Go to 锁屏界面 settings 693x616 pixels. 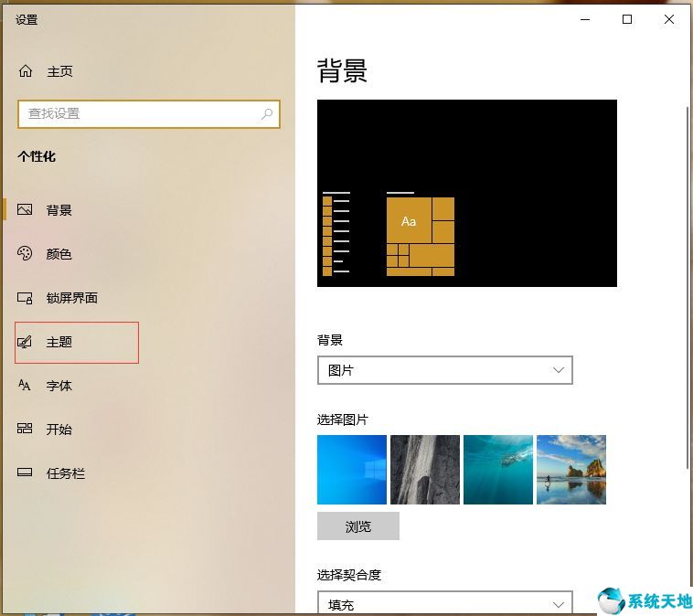pos(71,298)
